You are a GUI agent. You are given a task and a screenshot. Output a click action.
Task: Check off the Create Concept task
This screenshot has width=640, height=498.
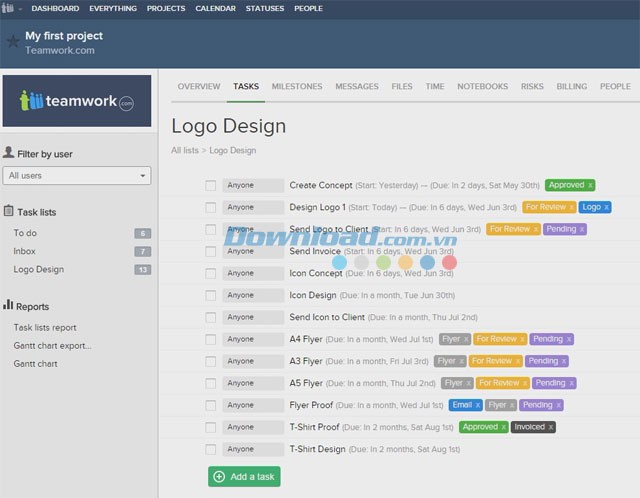211,186
